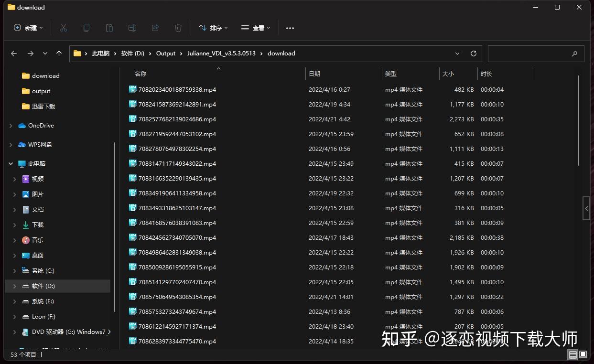Click the 音乐 library icon

pyautogui.click(x=26, y=240)
